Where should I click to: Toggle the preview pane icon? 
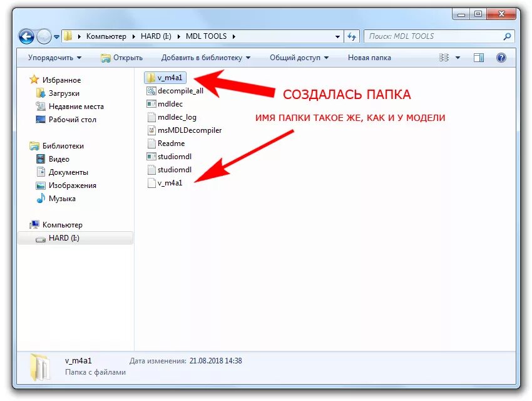(x=479, y=58)
